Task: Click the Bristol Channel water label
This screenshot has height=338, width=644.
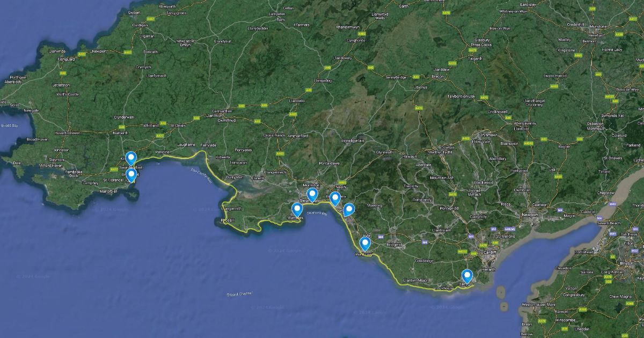Action: (x=239, y=295)
